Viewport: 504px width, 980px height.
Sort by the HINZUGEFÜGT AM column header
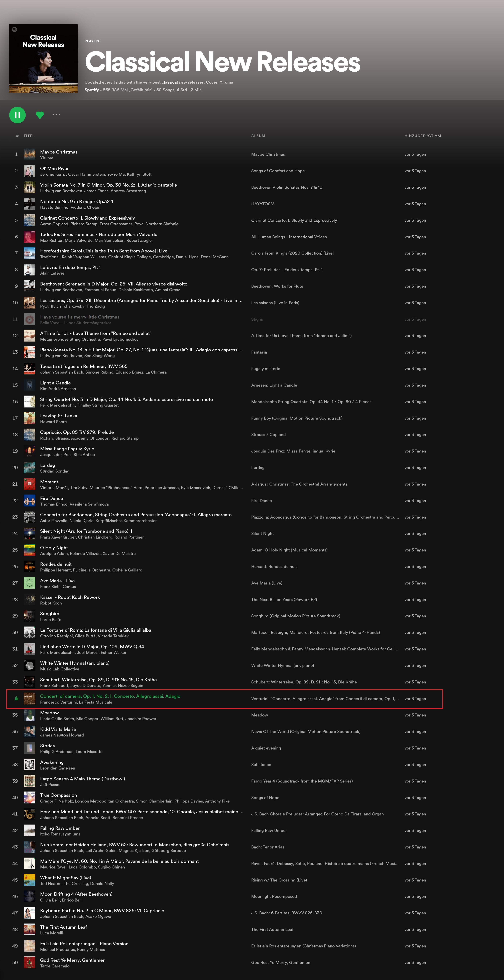click(423, 136)
